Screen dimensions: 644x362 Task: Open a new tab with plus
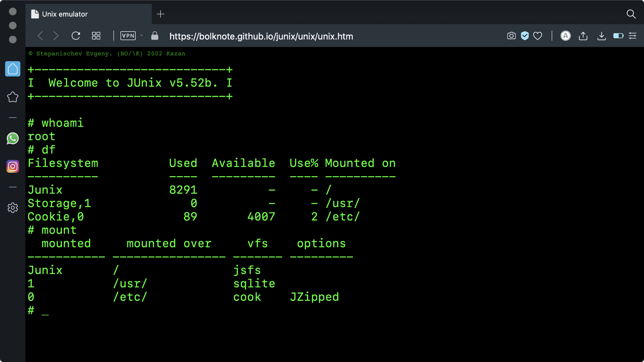pyautogui.click(x=160, y=14)
